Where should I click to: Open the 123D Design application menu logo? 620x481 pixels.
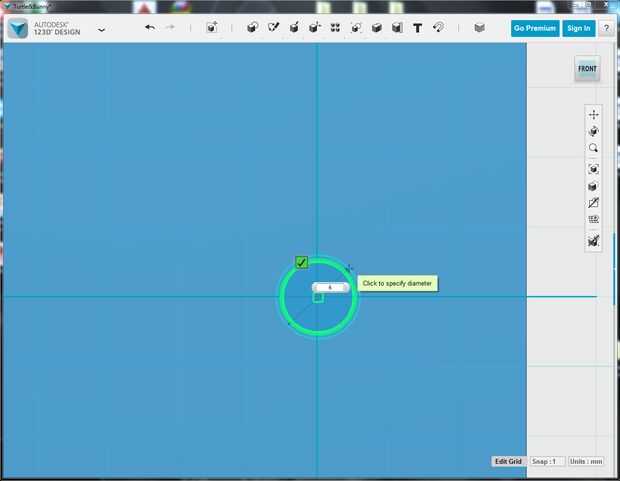[18, 28]
